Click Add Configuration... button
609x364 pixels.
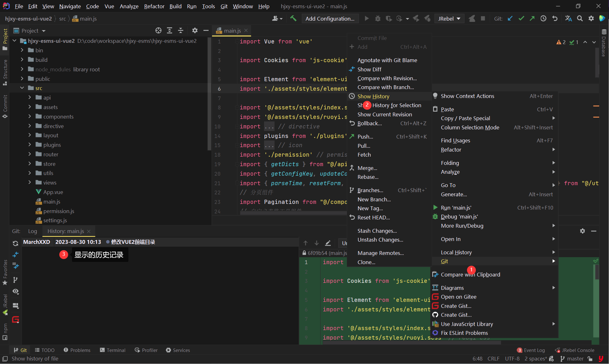pyautogui.click(x=330, y=18)
